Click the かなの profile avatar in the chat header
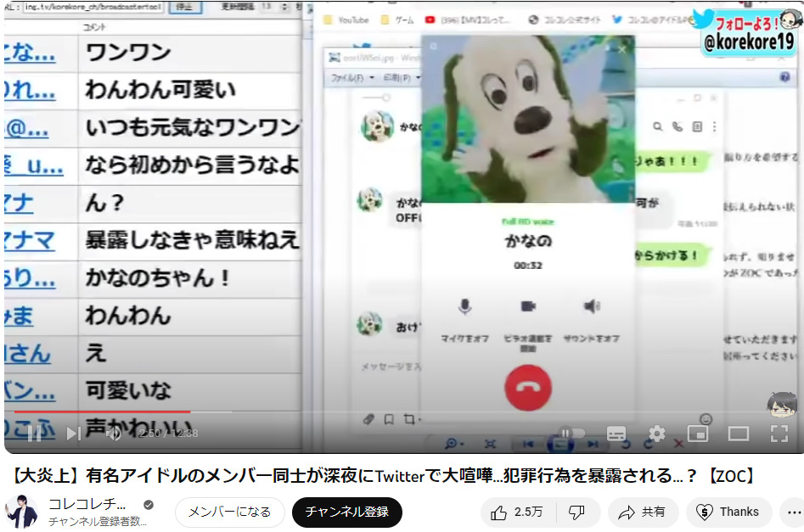Viewport: 804px width, 532px height. [x=378, y=126]
